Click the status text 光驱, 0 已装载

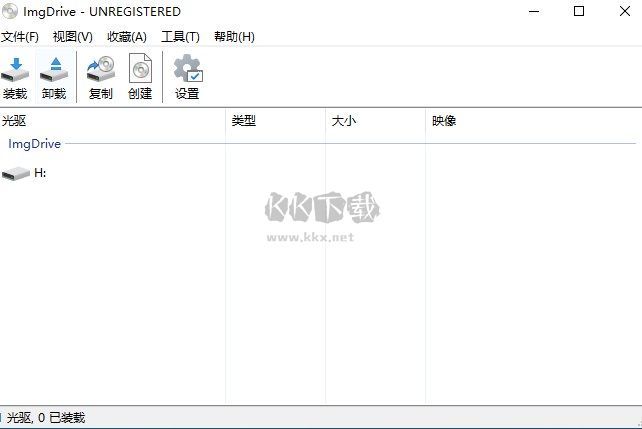point(46,418)
